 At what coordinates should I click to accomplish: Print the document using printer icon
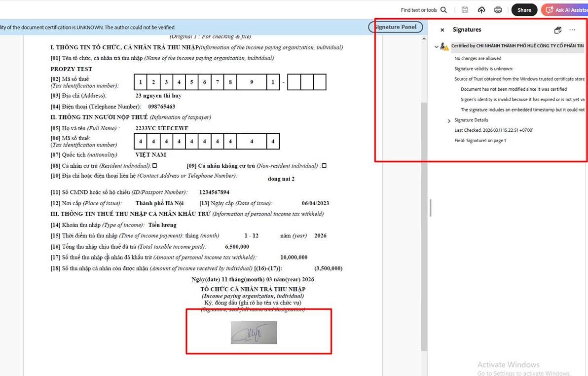tap(498, 10)
